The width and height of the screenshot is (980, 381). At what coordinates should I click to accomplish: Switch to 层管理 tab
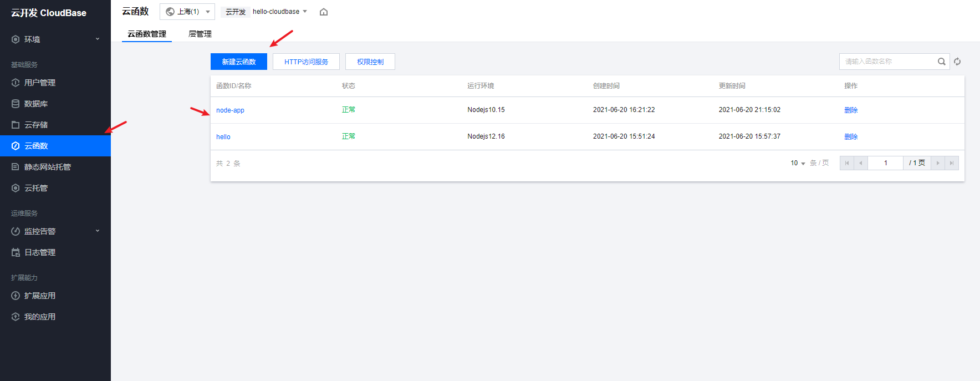pyautogui.click(x=200, y=34)
